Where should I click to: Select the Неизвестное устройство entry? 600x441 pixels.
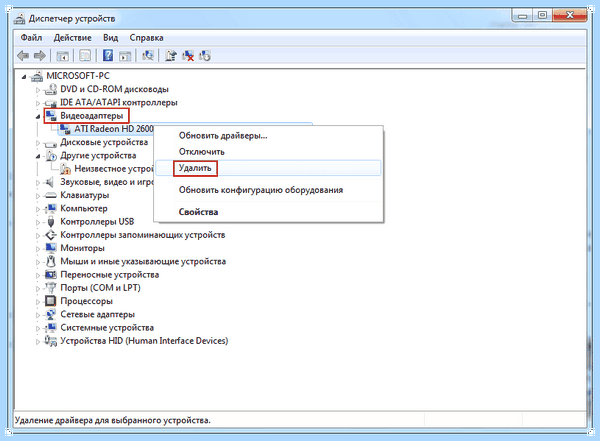click(x=114, y=168)
